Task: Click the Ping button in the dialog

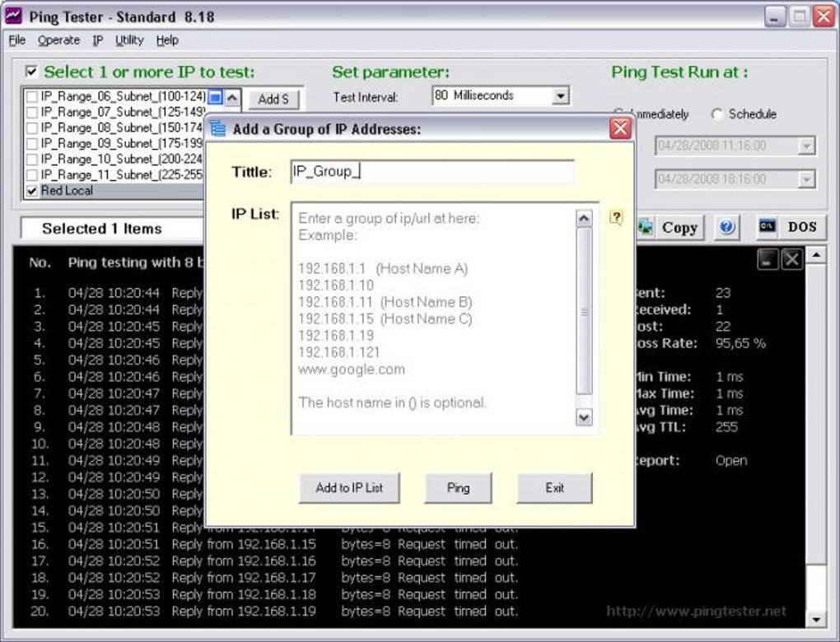Action: 458,488
